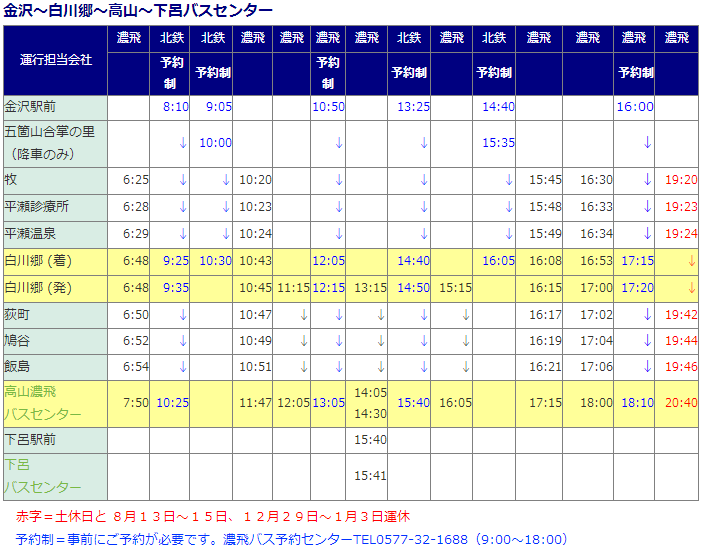The image size is (704, 552).
Task: Click the 15:15 白川郷 departure time
Action: 455,287
